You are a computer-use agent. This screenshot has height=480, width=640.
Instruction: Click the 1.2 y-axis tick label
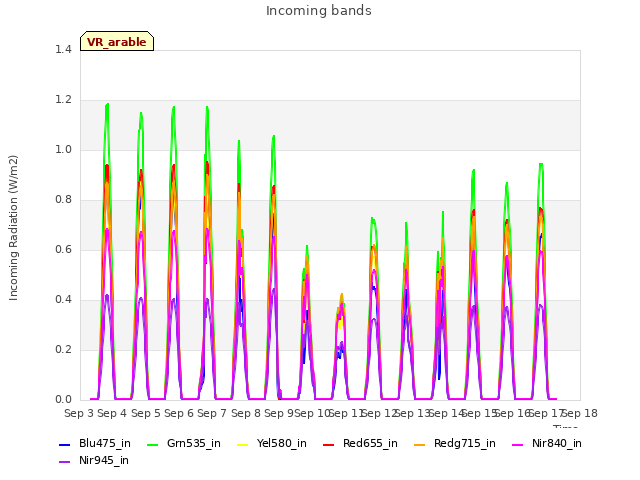63,100
